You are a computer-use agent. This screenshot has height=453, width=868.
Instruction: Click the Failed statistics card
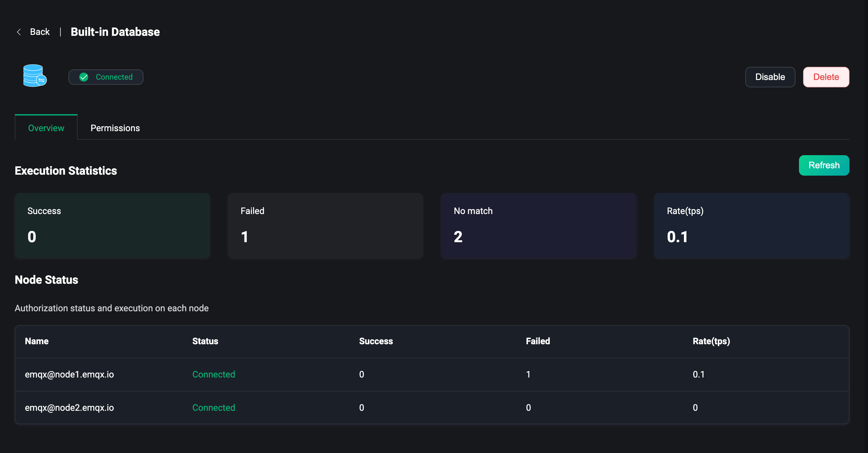(x=325, y=225)
